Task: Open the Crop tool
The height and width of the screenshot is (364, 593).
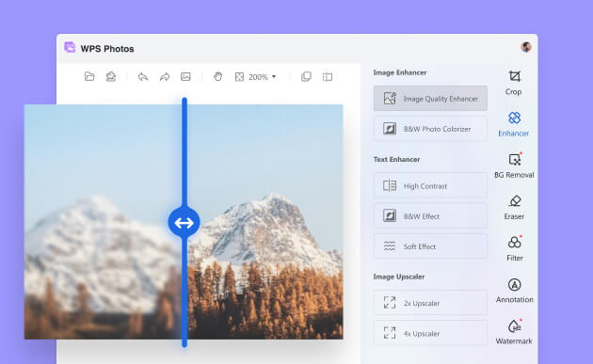Action: (x=514, y=83)
